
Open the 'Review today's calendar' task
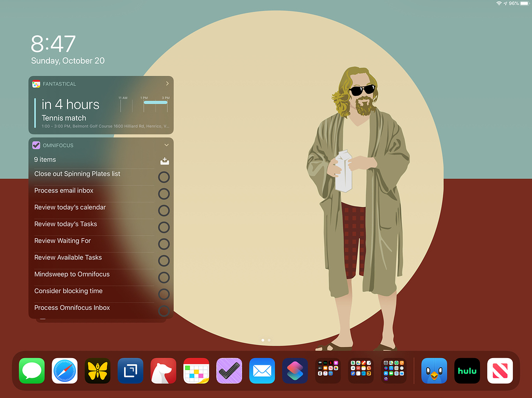(x=70, y=207)
